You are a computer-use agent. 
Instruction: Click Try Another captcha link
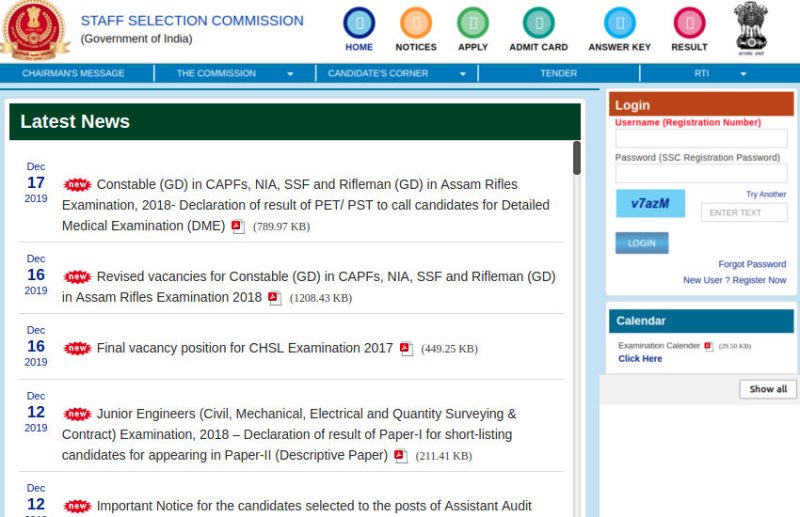pos(766,194)
